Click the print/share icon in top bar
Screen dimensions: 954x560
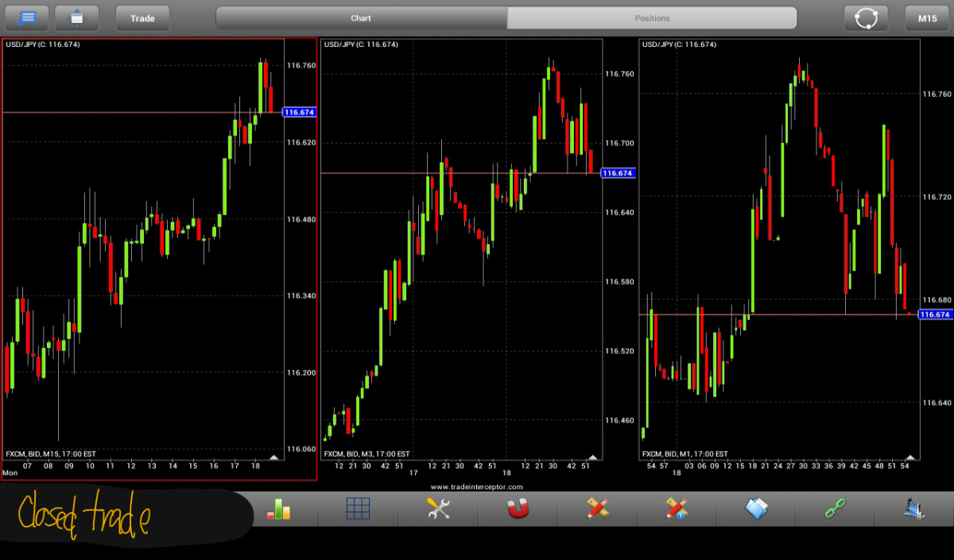coord(76,17)
